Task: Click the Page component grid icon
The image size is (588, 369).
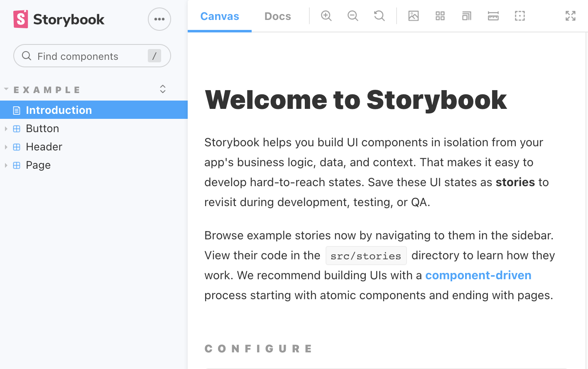Action: [17, 165]
